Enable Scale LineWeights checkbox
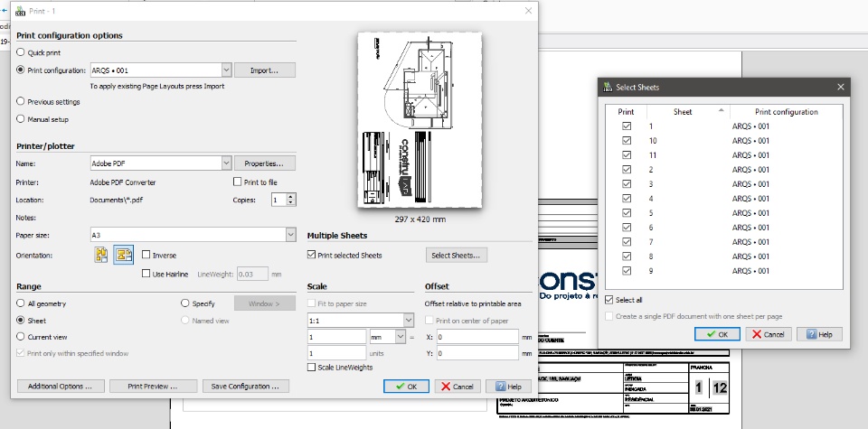 coord(311,367)
